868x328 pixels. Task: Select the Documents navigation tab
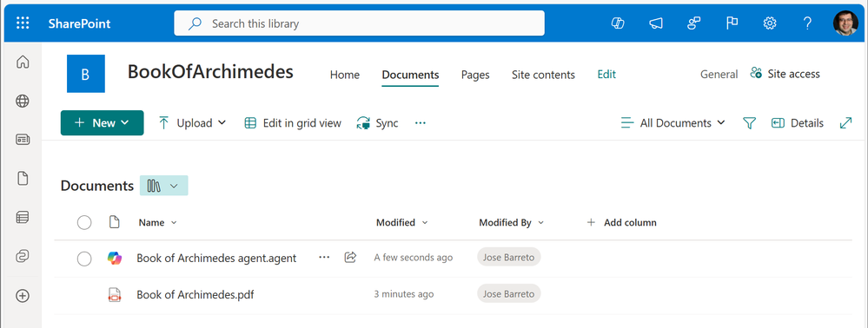[410, 75]
